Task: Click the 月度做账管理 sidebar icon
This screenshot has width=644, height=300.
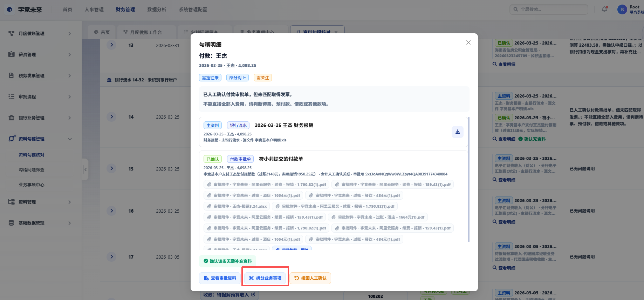Action: 11,33
